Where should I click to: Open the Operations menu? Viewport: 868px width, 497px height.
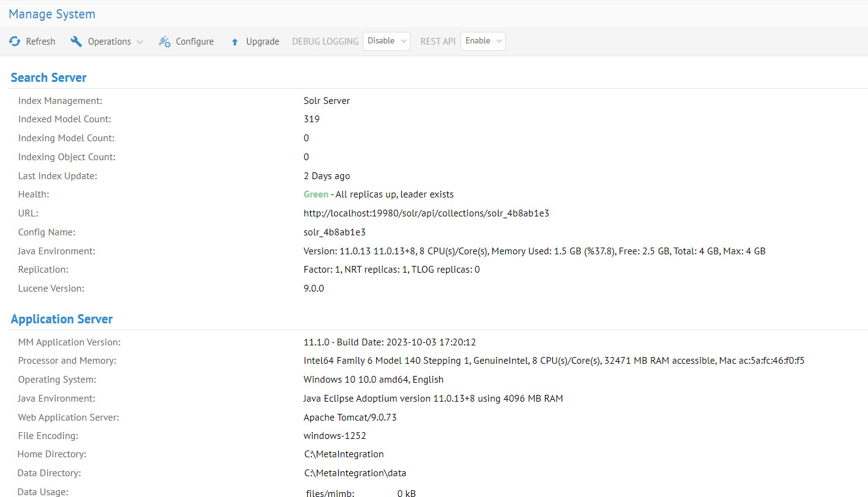tap(109, 42)
